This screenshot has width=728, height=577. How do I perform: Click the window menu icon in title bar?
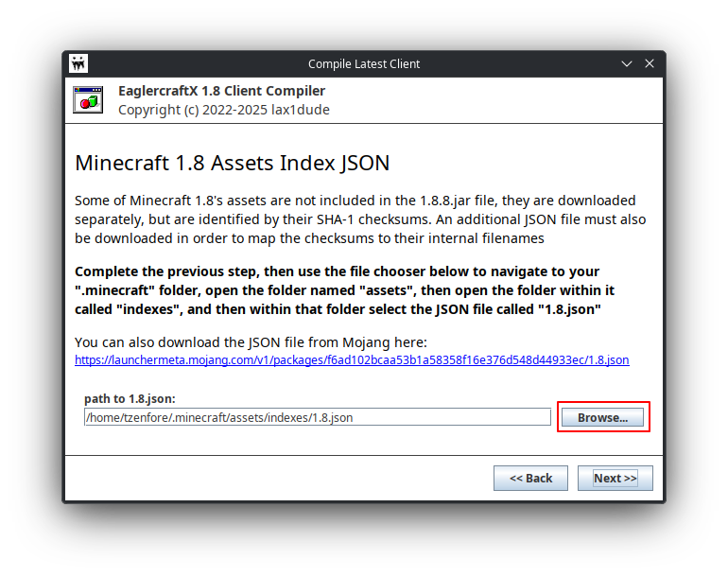[x=78, y=63]
